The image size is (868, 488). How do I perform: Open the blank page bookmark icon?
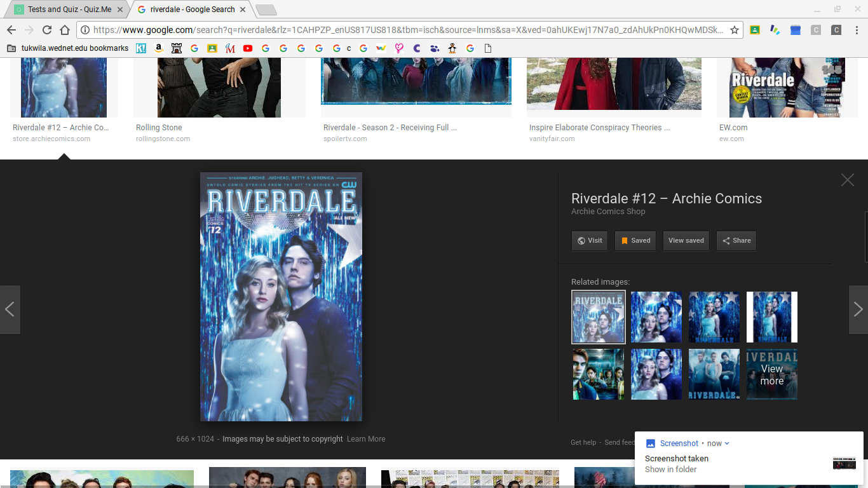(x=488, y=48)
